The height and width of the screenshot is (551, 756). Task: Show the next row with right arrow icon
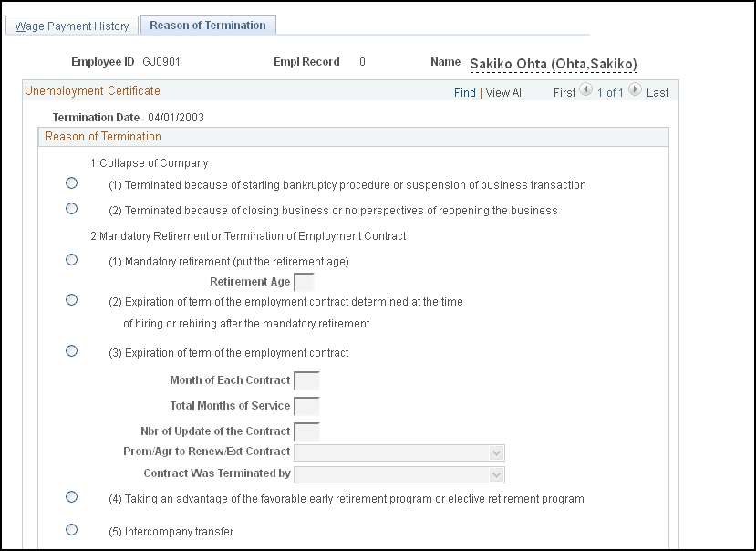point(635,91)
